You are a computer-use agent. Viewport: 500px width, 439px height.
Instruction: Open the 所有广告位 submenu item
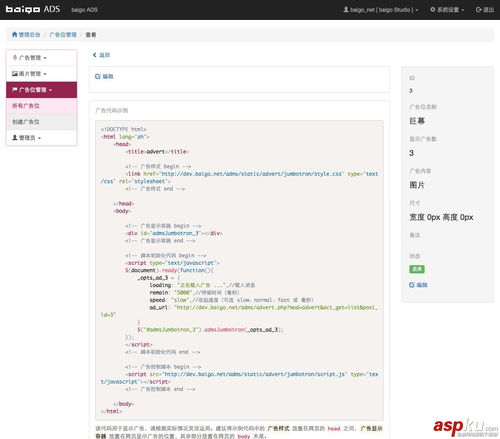point(41,106)
